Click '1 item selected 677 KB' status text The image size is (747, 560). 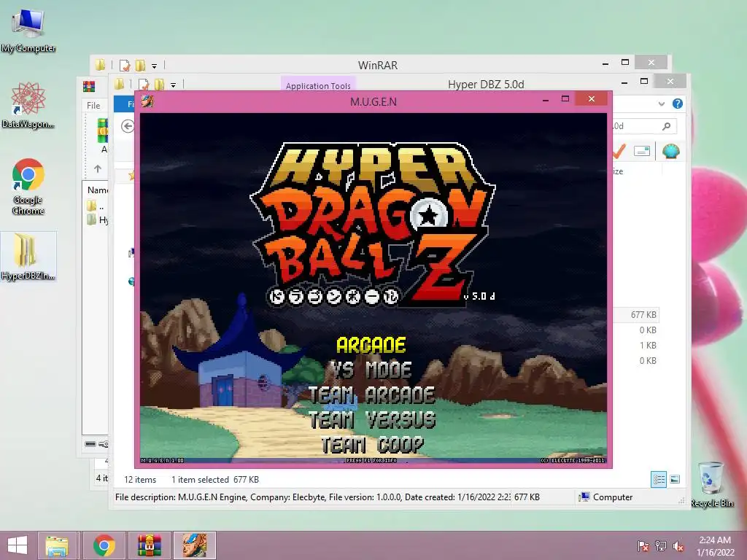coord(215,480)
